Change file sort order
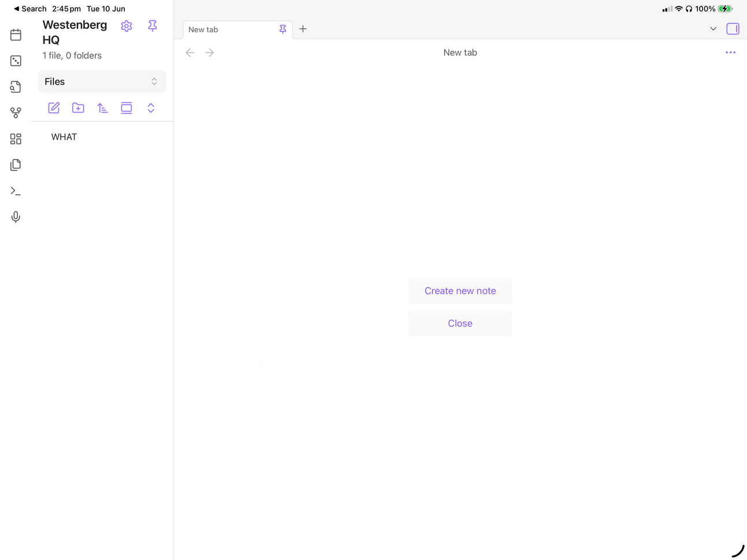 (102, 108)
